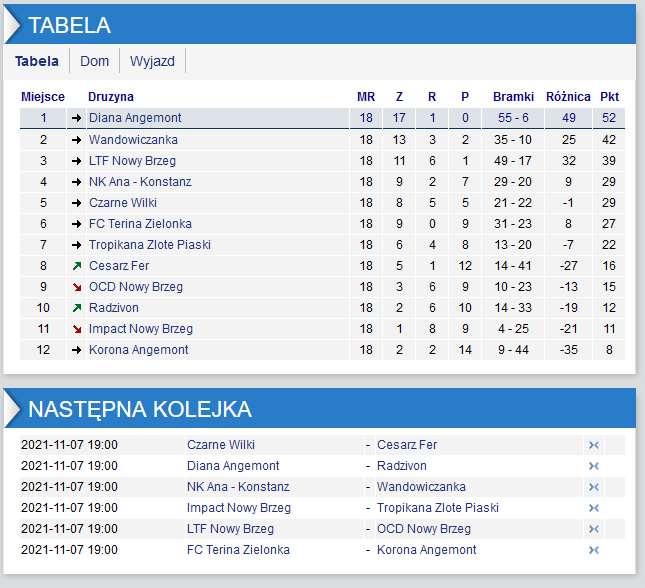The image size is (645, 588).
Task: Click red down arrow beside Impact Nowy Brzeg
Action: tap(76, 329)
